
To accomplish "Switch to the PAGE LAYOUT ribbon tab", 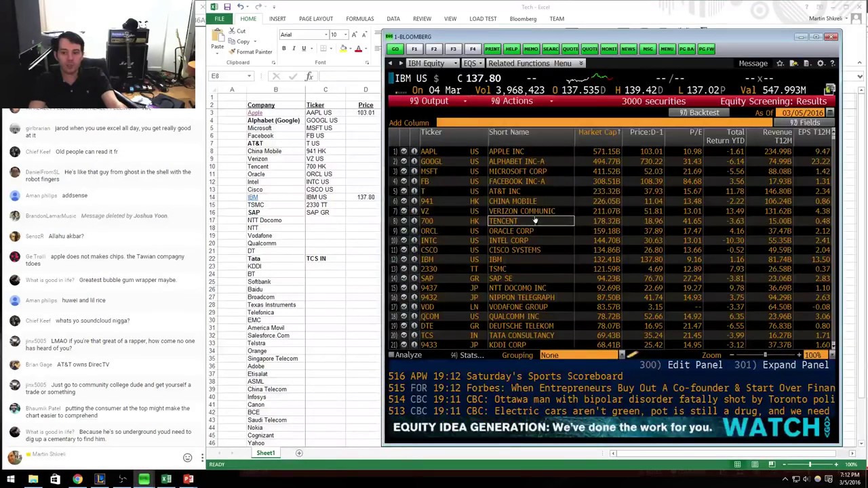I will pyautogui.click(x=316, y=19).
